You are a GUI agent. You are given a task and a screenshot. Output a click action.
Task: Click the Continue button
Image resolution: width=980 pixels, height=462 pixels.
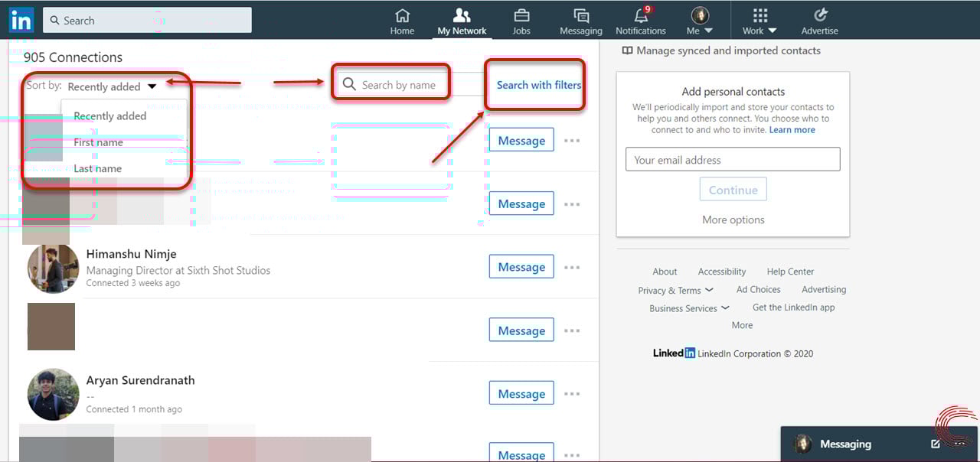[733, 190]
